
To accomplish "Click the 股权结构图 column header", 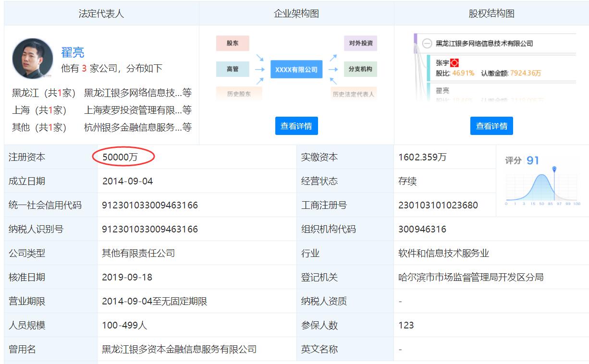I will point(491,13).
